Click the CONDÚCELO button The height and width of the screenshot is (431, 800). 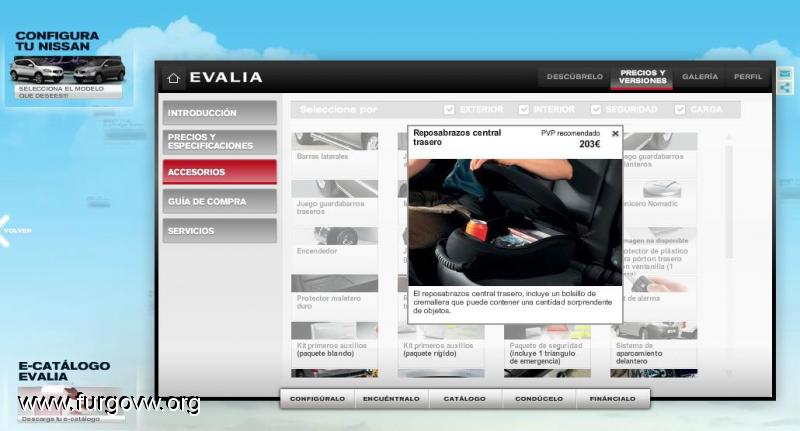coord(539,399)
